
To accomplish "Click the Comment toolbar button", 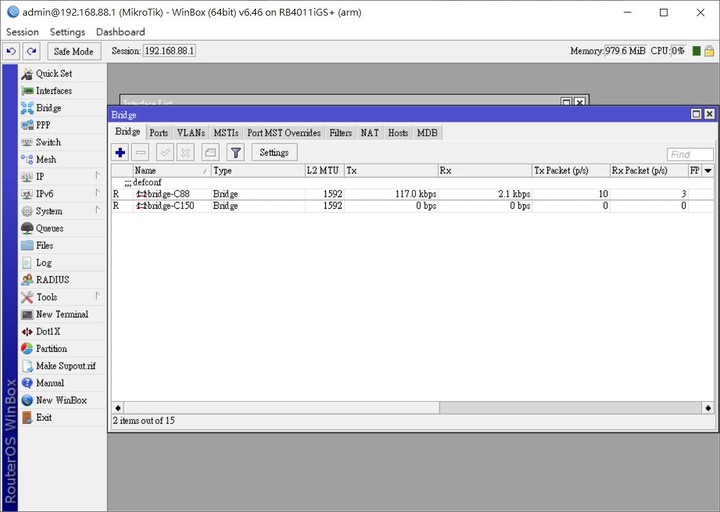I will coord(210,152).
